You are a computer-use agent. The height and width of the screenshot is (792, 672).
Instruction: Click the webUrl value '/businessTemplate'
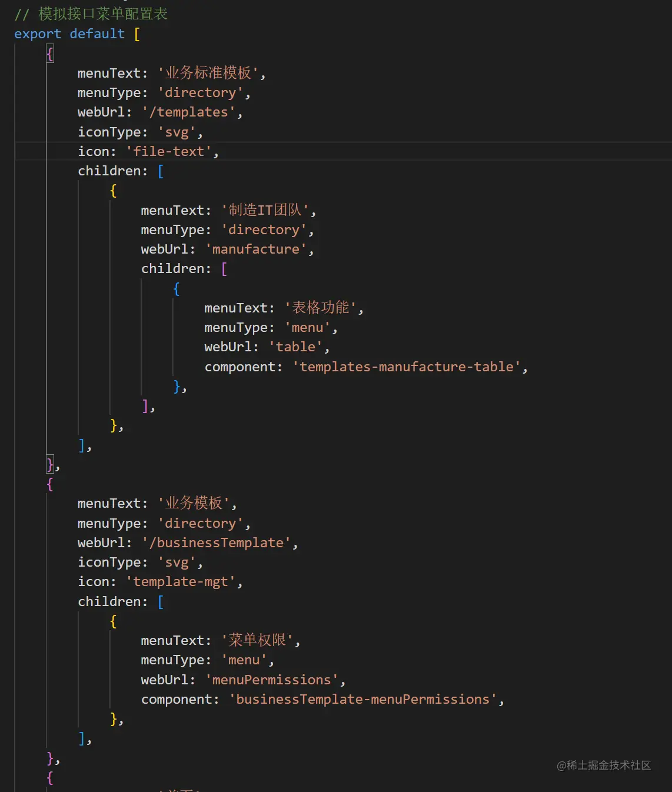click(216, 543)
